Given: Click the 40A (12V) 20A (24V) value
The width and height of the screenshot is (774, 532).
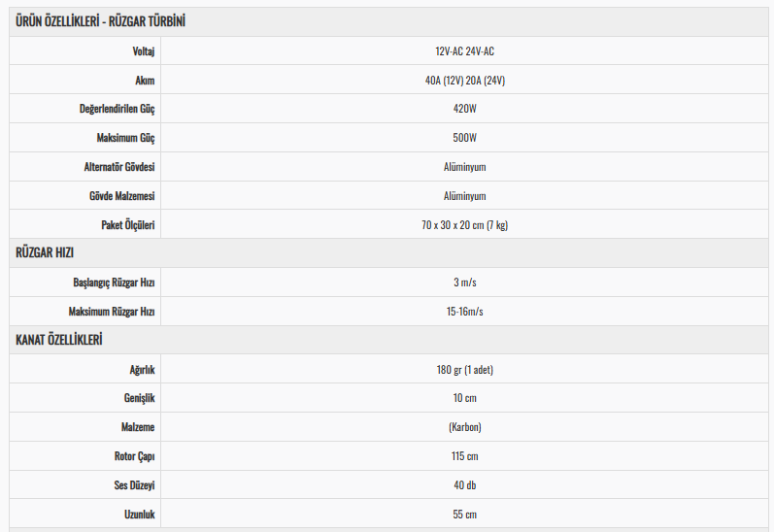Looking at the screenshot, I should (x=464, y=80).
